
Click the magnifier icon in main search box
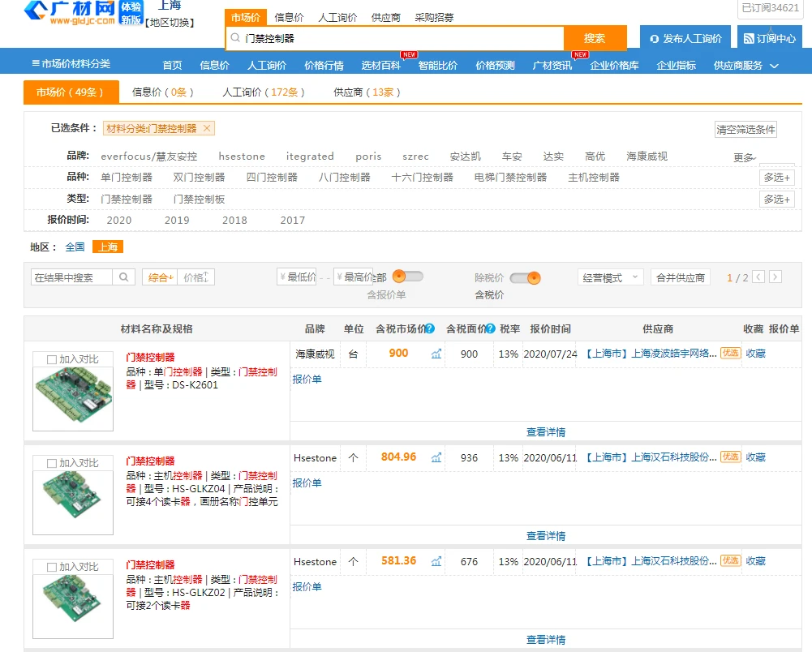[235, 38]
